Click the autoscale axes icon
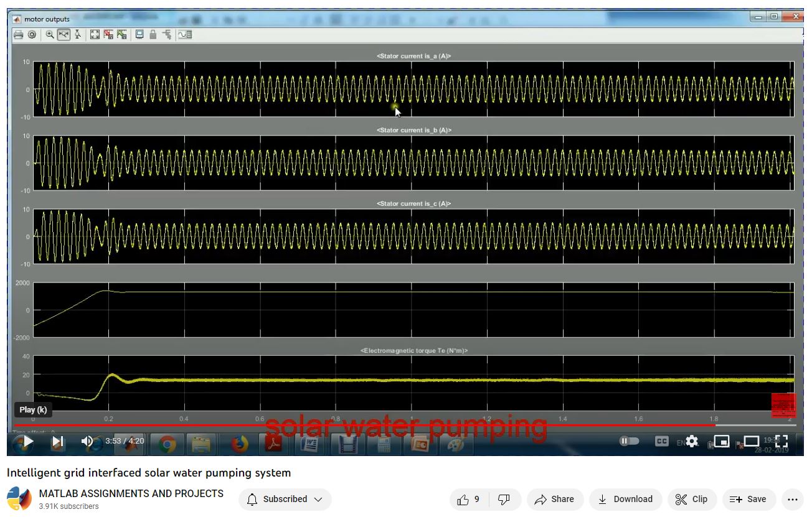The image size is (812, 517). point(95,35)
